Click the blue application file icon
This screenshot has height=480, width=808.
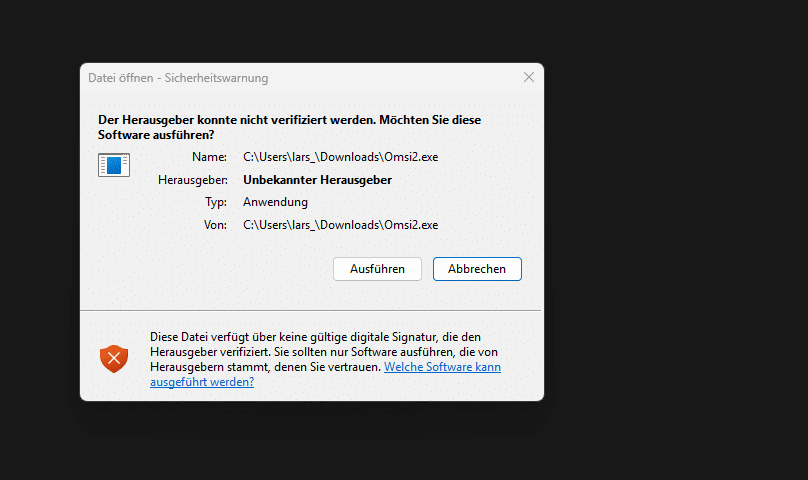tap(114, 165)
